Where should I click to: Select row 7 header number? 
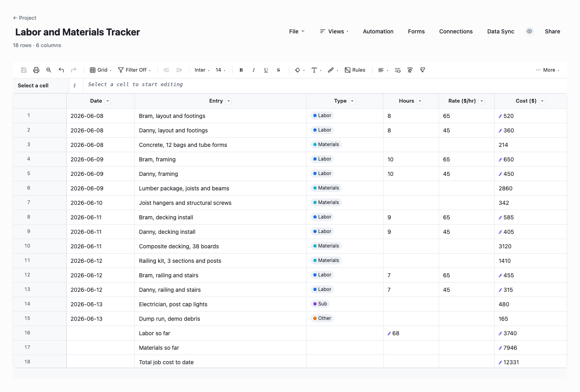pos(39,202)
